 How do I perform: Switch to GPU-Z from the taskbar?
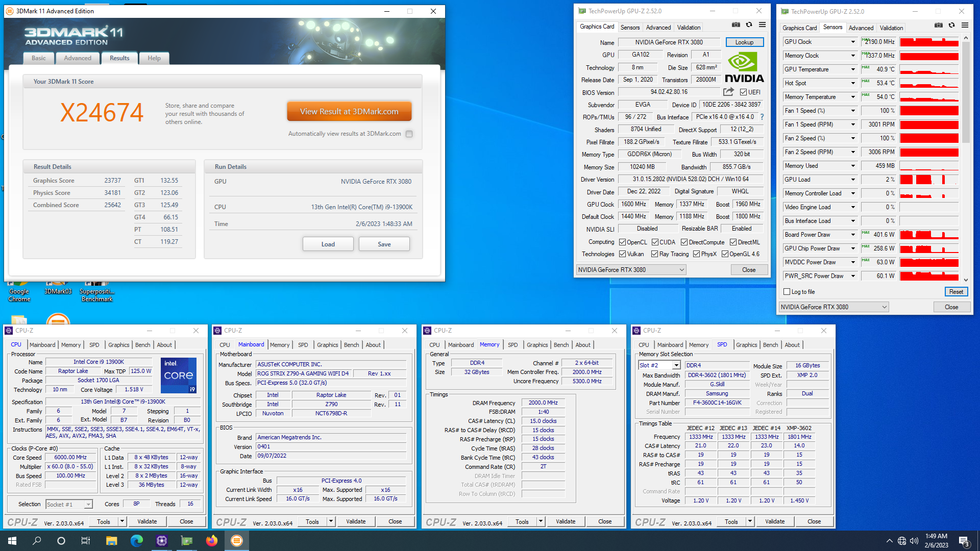click(187, 541)
